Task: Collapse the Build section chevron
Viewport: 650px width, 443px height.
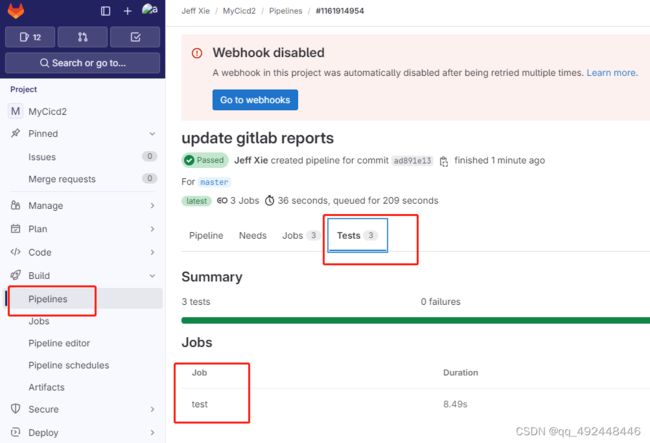Action: pyautogui.click(x=152, y=276)
